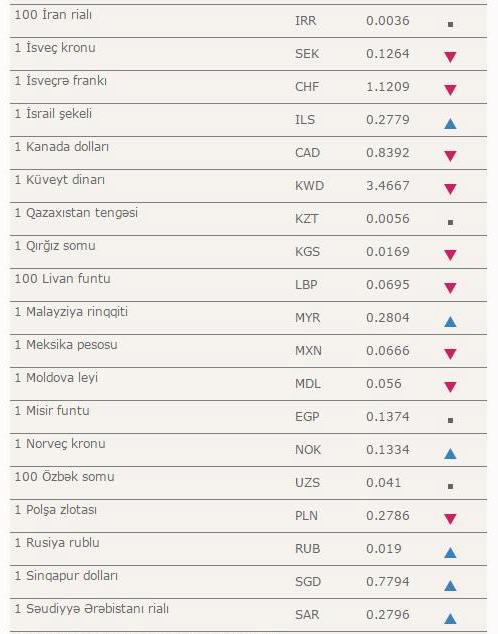Click the blue up arrow next to MYR
This screenshot has width=498, height=634.
(x=450, y=321)
